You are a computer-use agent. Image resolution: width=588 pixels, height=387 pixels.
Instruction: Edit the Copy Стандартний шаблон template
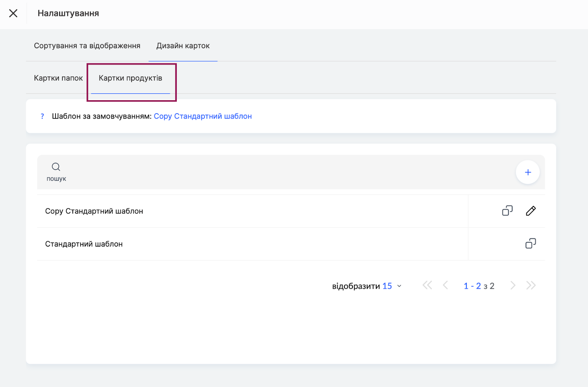[x=531, y=211]
